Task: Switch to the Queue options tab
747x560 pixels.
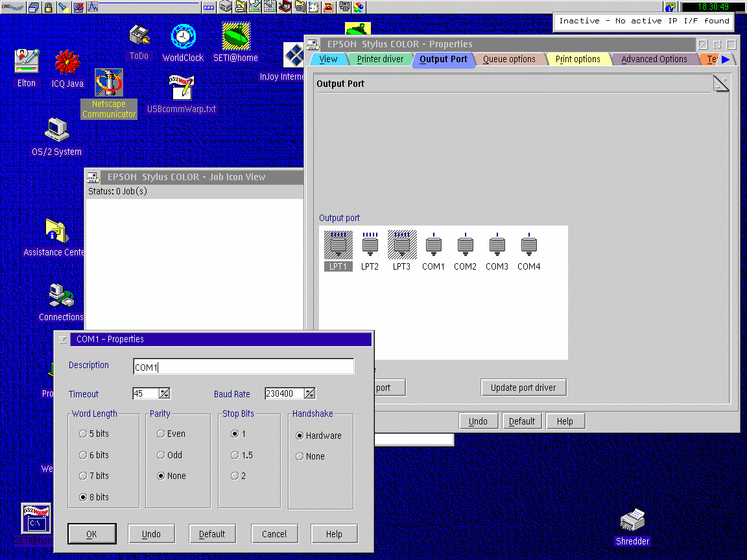Action: [x=509, y=59]
